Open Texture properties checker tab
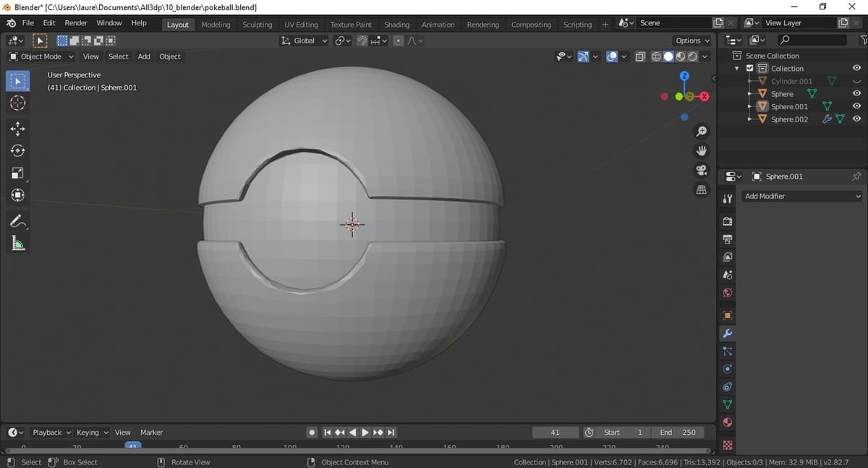The image size is (868, 468). coord(728,445)
